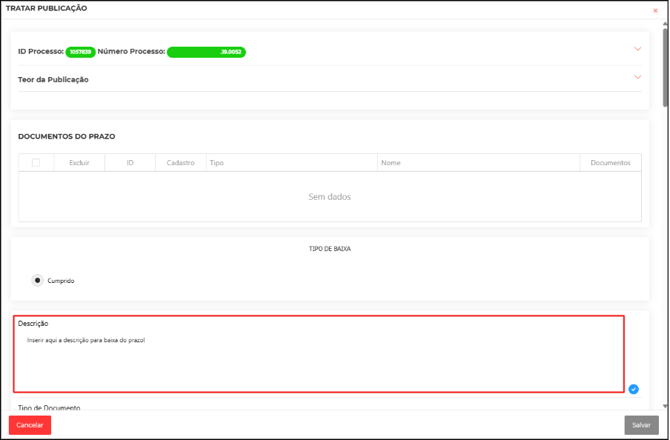
Task: Close the Tratar Publicação dialog
Action: point(655,11)
